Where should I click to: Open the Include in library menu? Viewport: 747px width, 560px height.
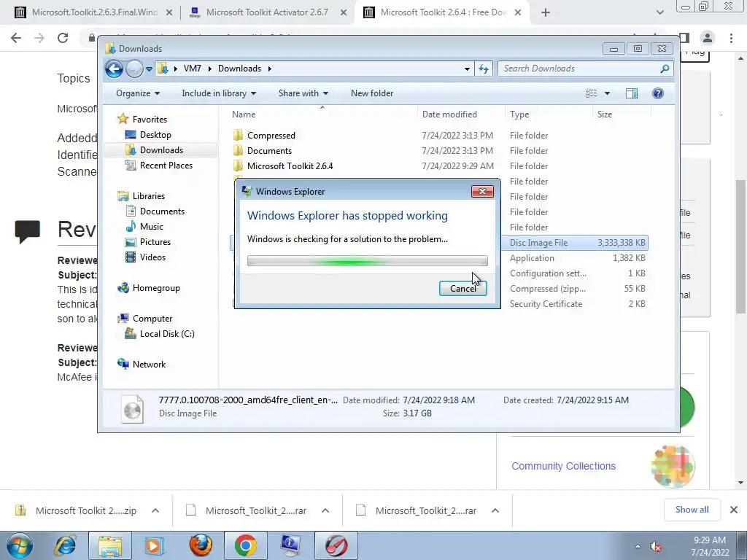click(x=219, y=93)
